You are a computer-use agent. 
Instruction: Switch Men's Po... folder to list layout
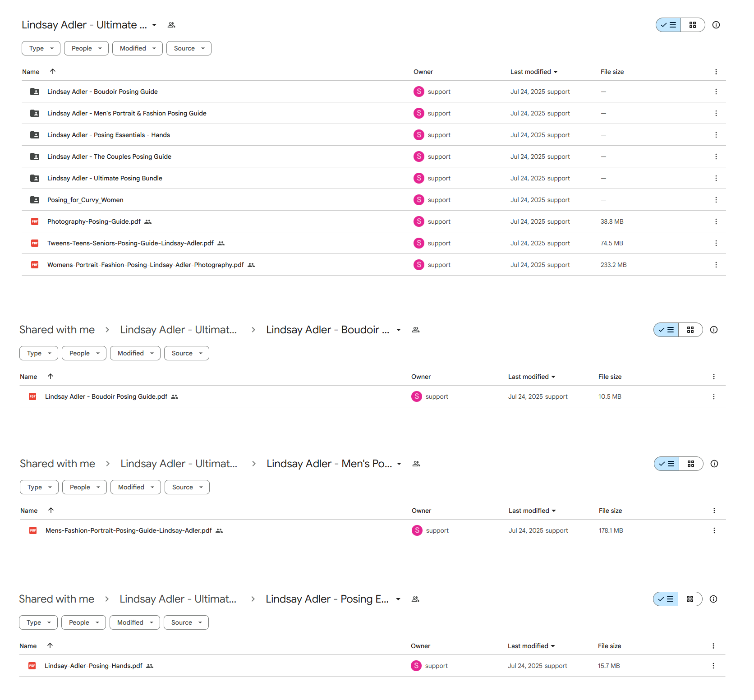[667, 464]
